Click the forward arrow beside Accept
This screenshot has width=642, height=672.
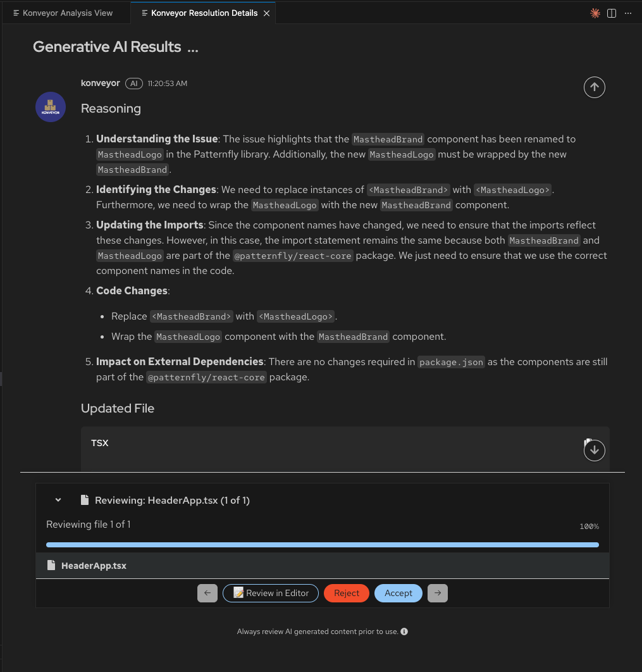click(x=437, y=593)
